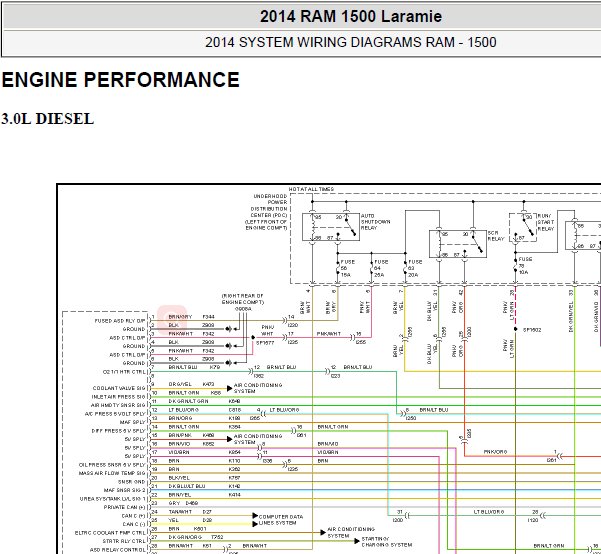Select the 'ORG/YEL' wire label at pin 9

coord(180,384)
